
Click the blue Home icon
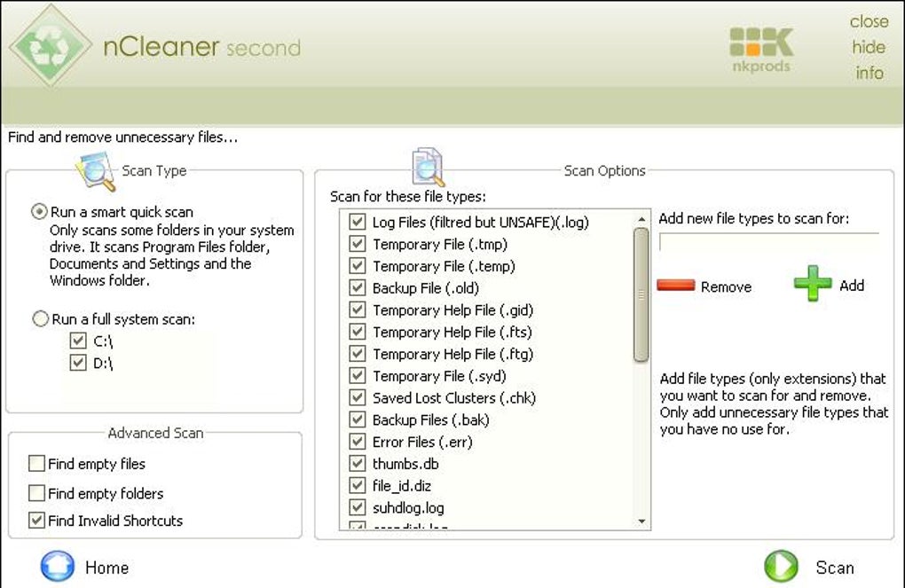click(57, 566)
